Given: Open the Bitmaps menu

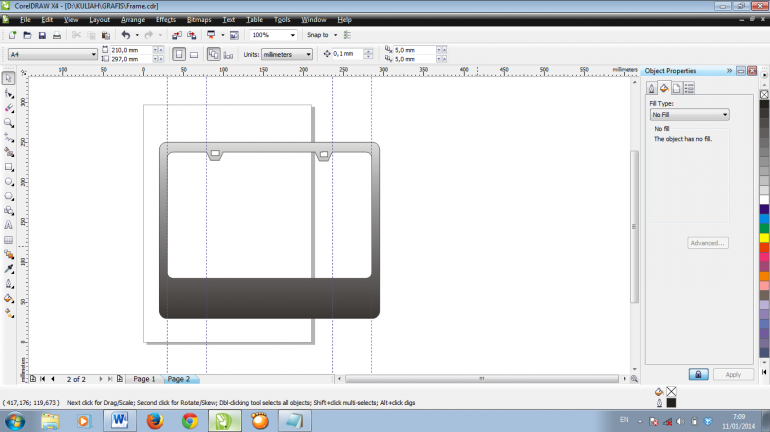Looking at the screenshot, I should (x=199, y=20).
